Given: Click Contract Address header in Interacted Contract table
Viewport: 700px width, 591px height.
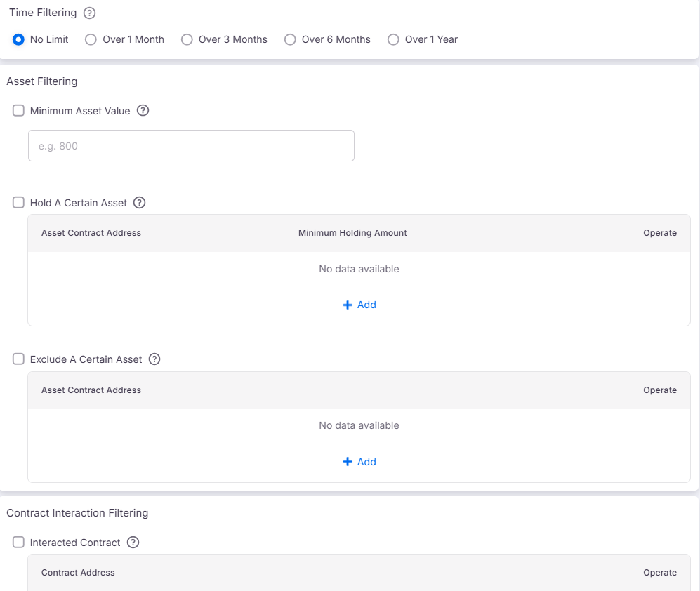Looking at the screenshot, I should [78, 573].
